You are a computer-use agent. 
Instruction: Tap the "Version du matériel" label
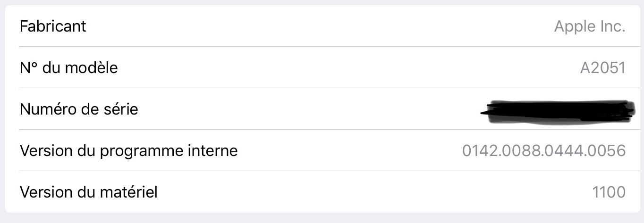click(x=88, y=192)
